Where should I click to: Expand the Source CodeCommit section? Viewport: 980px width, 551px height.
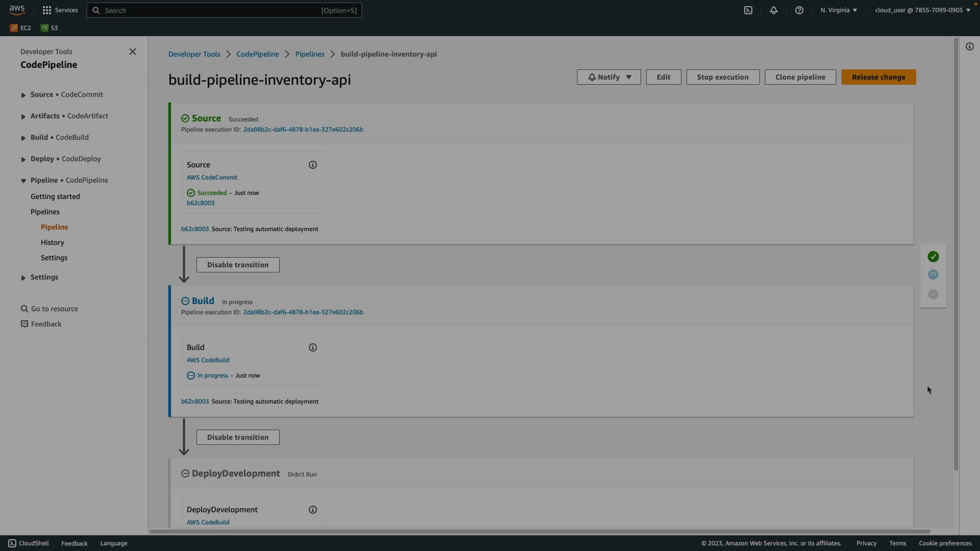23,95
